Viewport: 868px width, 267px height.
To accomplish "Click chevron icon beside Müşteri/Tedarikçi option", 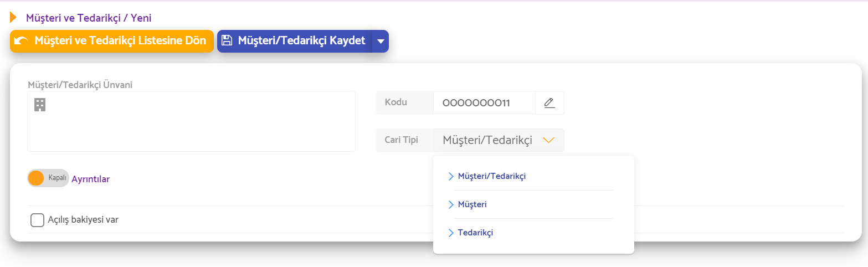I will pyautogui.click(x=451, y=176).
